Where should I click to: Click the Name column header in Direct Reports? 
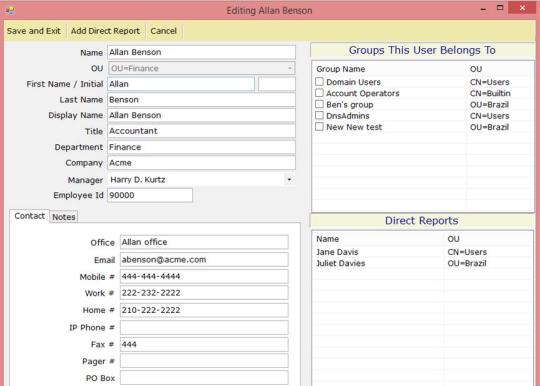328,239
